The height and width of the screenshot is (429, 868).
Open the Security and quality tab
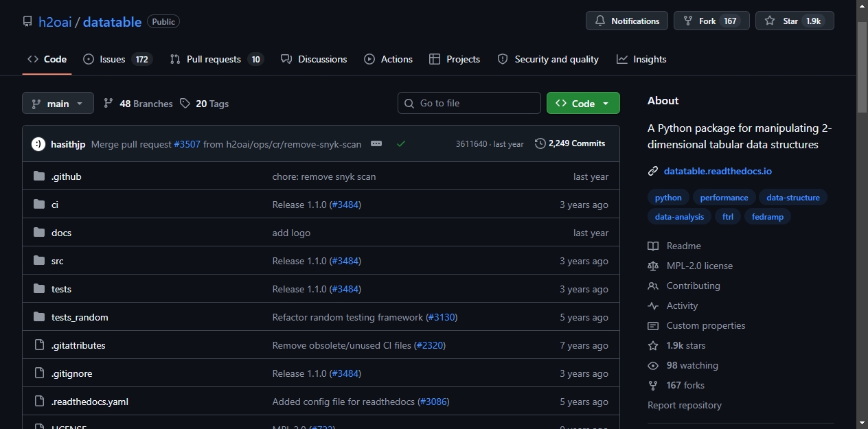(x=548, y=59)
